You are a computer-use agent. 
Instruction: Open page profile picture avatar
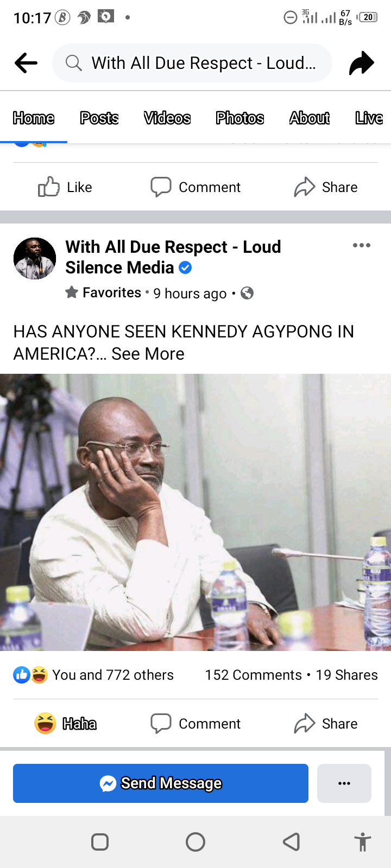35,258
